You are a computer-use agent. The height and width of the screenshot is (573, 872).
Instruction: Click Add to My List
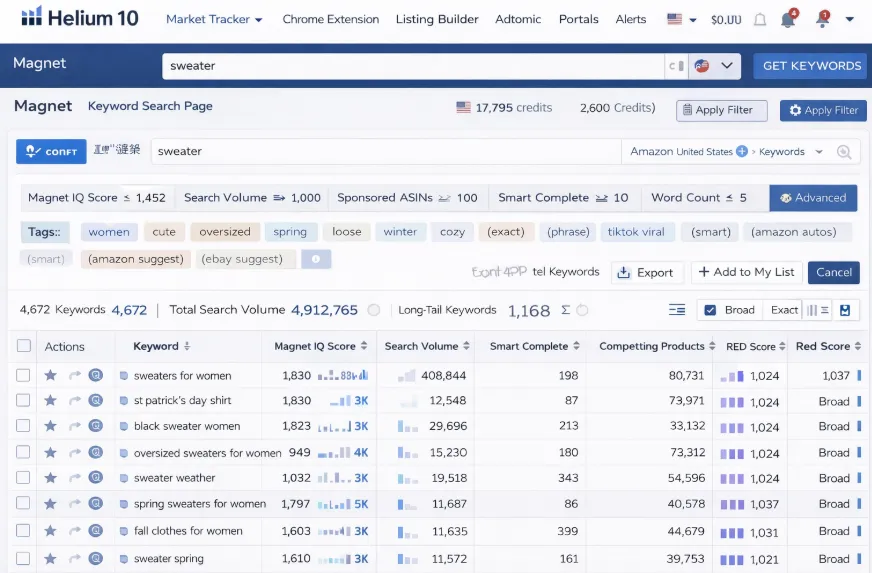pyautogui.click(x=747, y=272)
